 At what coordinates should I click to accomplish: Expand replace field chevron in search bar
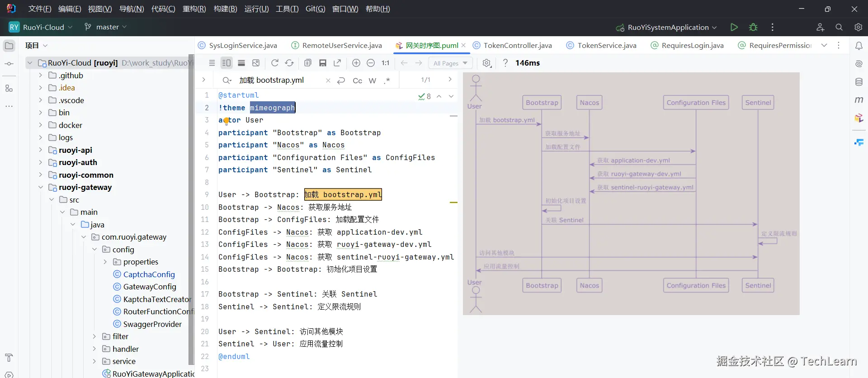click(204, 80)
